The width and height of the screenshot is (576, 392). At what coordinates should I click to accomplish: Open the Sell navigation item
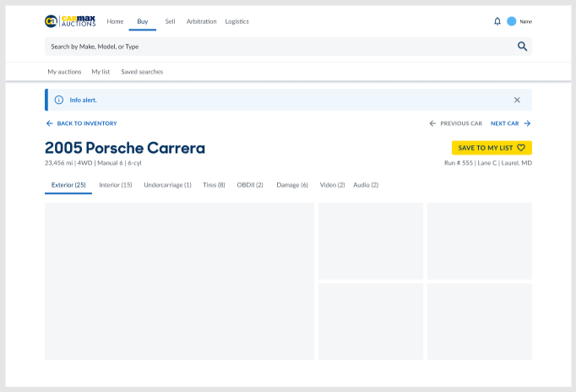[170, 21]
